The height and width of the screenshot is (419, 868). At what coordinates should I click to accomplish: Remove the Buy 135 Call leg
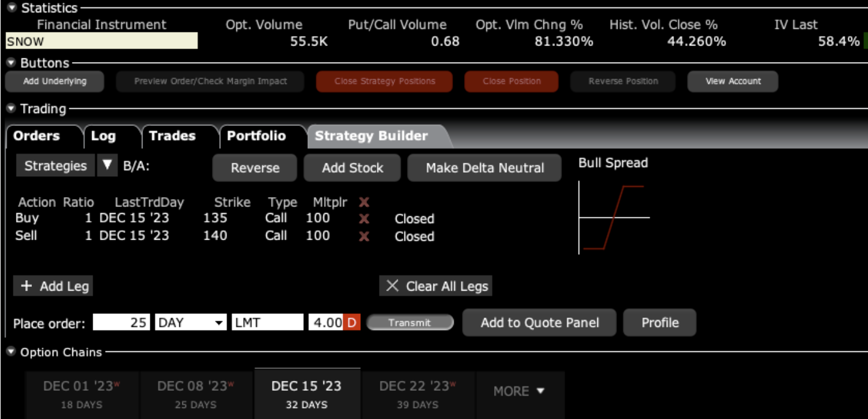click(x=364, y=219)
